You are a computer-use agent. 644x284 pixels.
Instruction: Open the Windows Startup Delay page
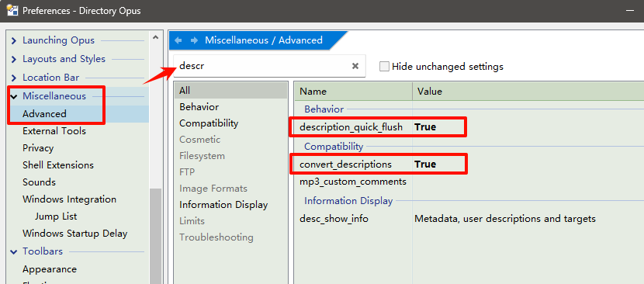coord(74,234)
